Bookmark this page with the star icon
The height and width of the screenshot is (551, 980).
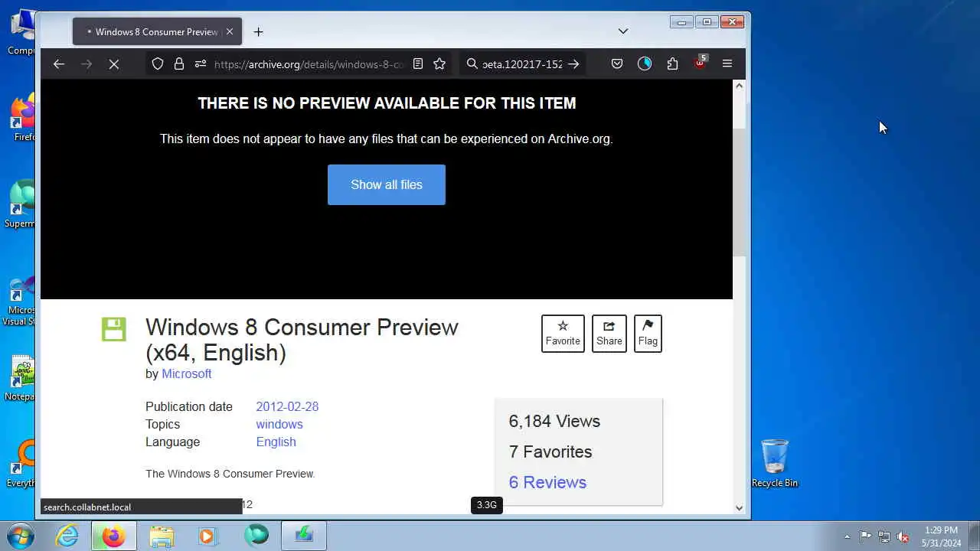coord(439,64)
